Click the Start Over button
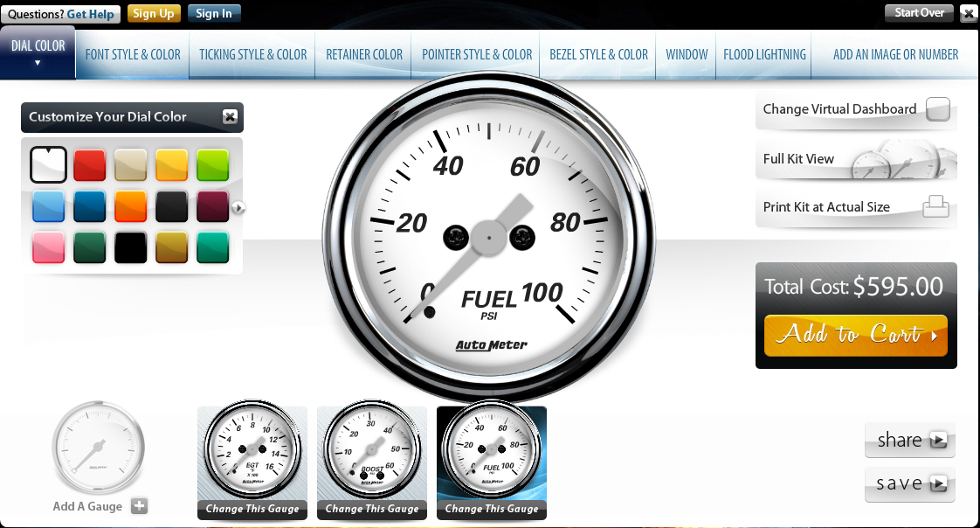The image size is (980, 528). (919, 13)
